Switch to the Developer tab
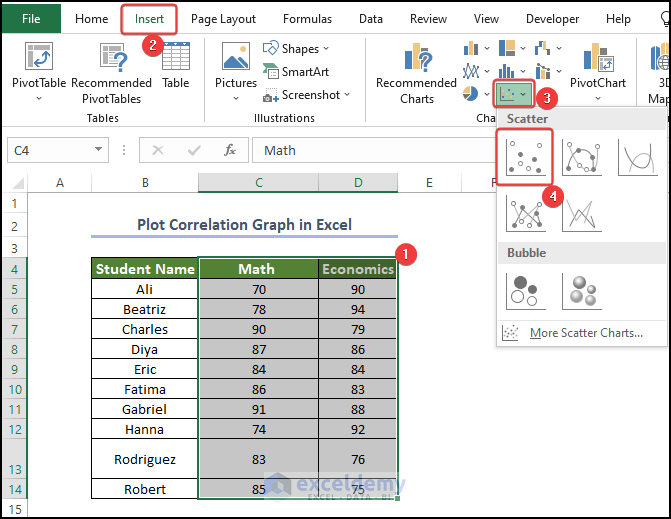 click(x=552, y=19)
